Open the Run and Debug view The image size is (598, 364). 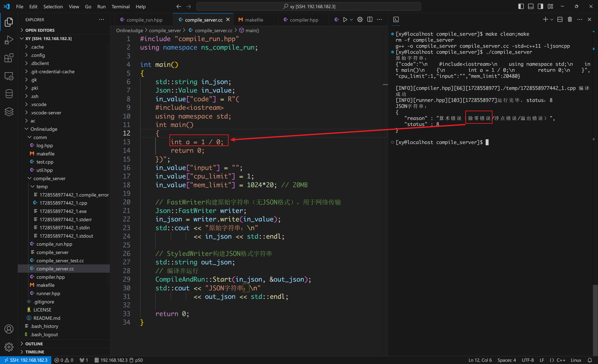pyautogui.click(x=9, y=40)
